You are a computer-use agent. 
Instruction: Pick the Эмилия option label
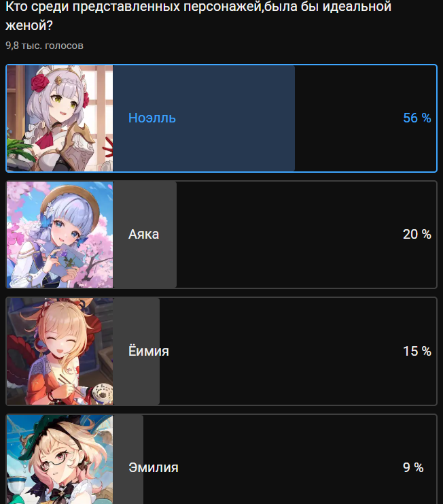point(153,468)
